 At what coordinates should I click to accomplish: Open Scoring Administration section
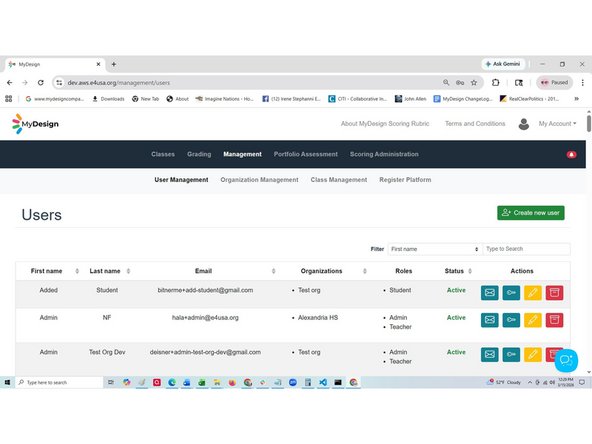coord(384,154)
